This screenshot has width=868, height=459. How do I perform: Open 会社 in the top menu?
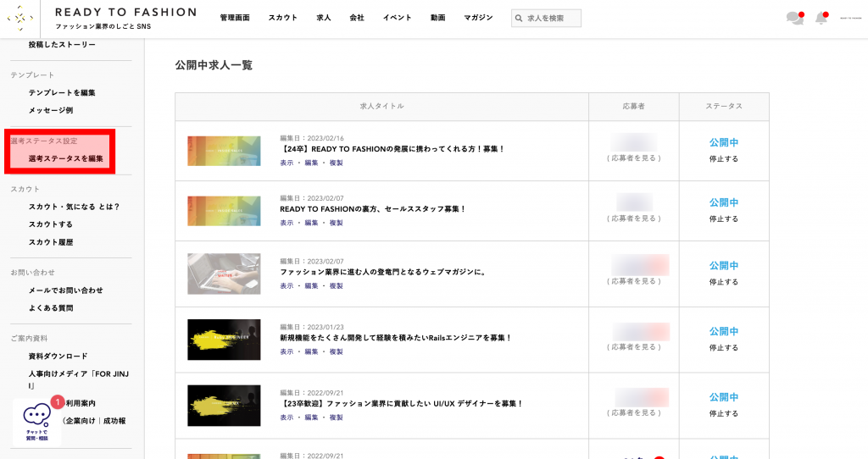(x=357, y=18)
